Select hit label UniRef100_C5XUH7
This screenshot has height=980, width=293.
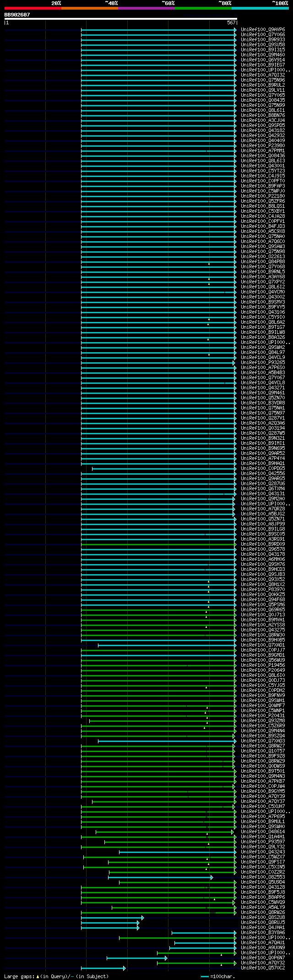tap(263, 806)
